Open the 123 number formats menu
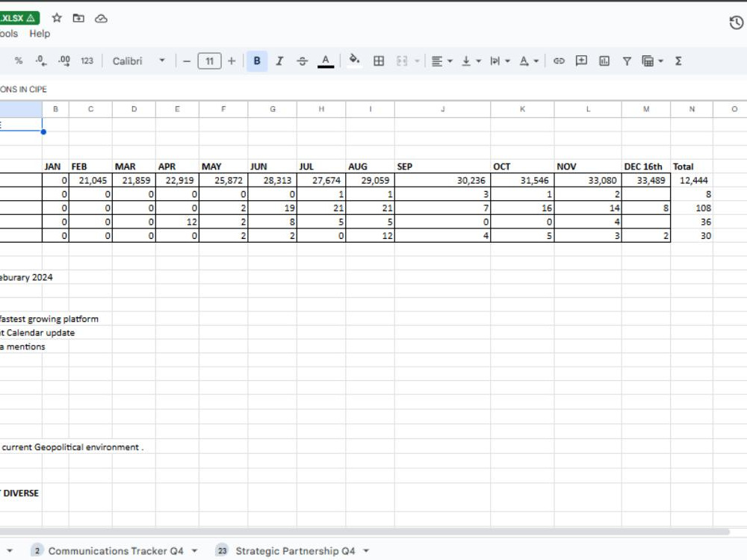Viewport: 747px width, 560px height. (87, 61)
